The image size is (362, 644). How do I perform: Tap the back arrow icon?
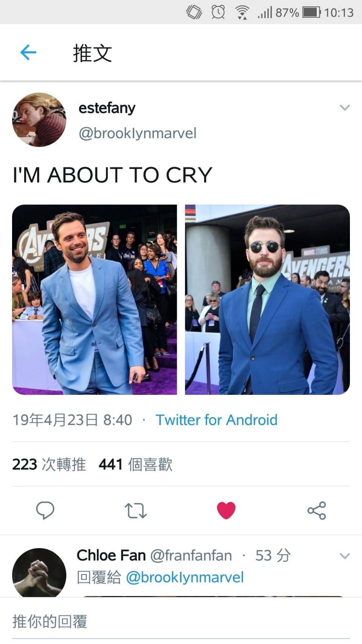(28, 52)
